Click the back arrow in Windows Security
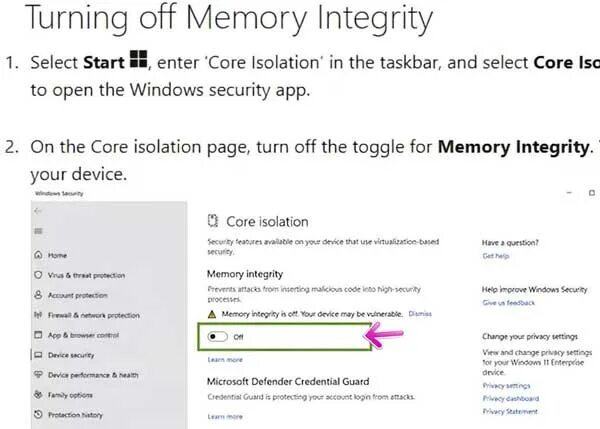Viewport: 600px width, 429px height. coord(37,212)
